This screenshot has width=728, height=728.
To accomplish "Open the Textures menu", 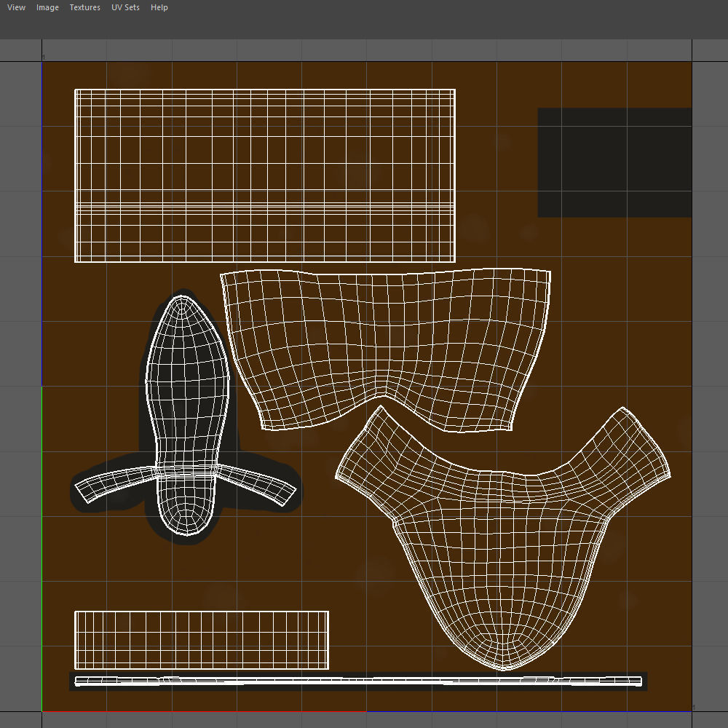I will [85, 7].
